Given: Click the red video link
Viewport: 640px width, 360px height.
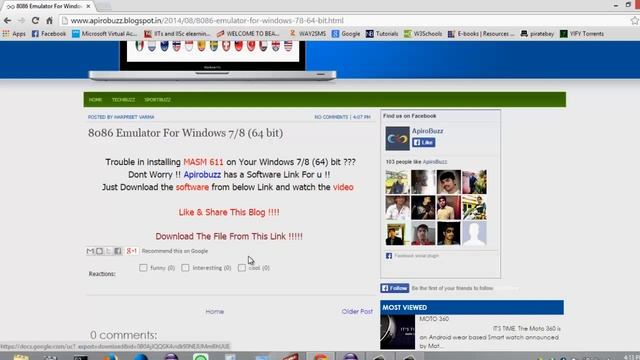Looking at the screenshot, I should pyautogui.click(x=343, y=187).
